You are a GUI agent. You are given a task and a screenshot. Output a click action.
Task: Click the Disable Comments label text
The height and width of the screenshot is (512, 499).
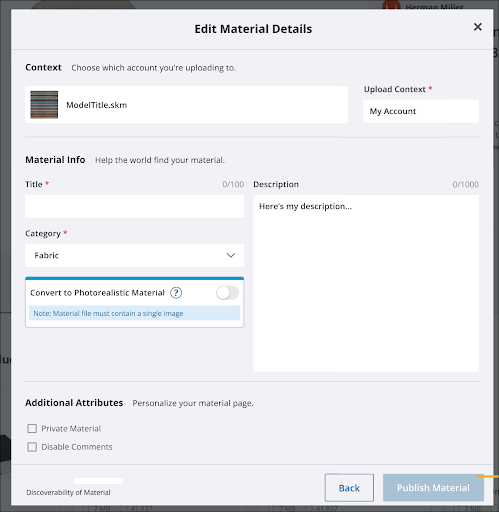(77, 447)
